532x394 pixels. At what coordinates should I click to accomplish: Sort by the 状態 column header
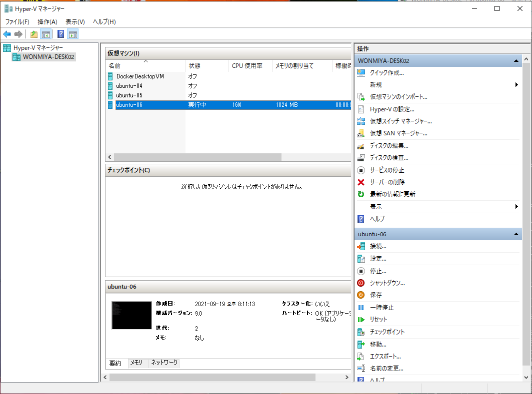tap(207, 66)
